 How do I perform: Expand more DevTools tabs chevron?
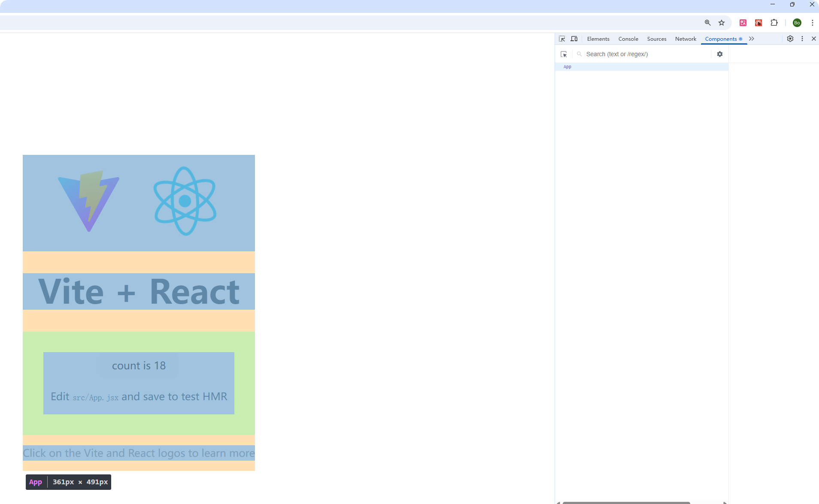pos(752,39)
